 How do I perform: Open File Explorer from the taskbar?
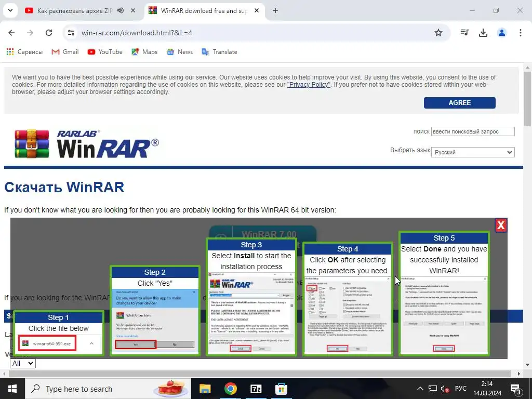pos(205,389)
